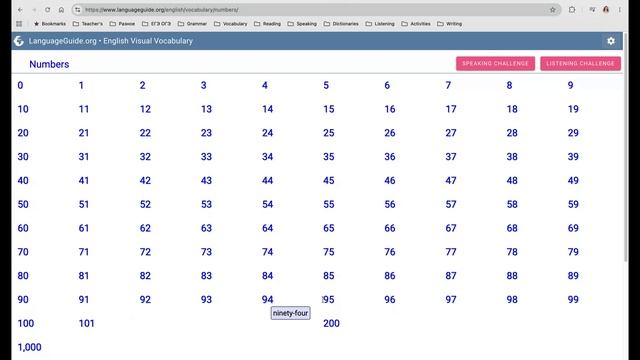Click the number 51
The width and height of the screenshot is (640, 360).
84,204
